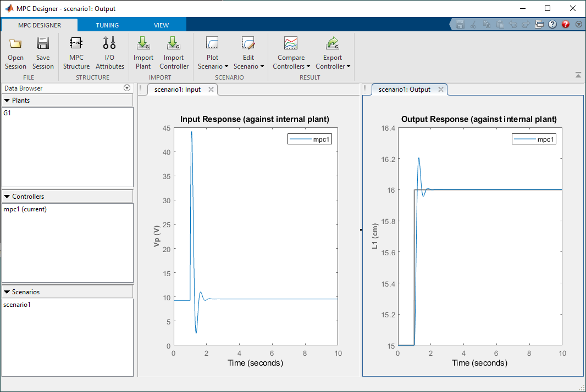Switch to the VIEW tab
The image size is (586, 392).
pos(162,25)
